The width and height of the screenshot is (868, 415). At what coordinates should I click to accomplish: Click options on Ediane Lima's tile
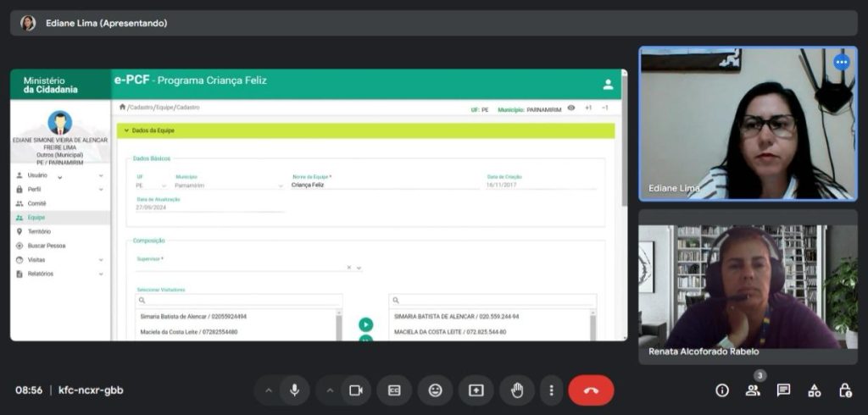coord(841,62)
